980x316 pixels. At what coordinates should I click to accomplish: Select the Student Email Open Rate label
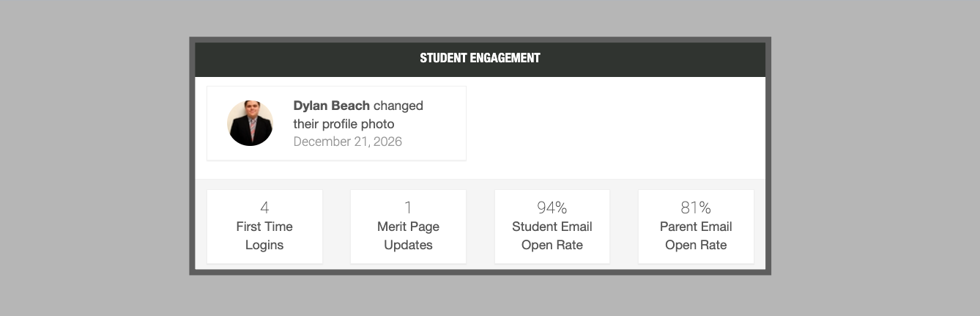(x=552, y=235)
